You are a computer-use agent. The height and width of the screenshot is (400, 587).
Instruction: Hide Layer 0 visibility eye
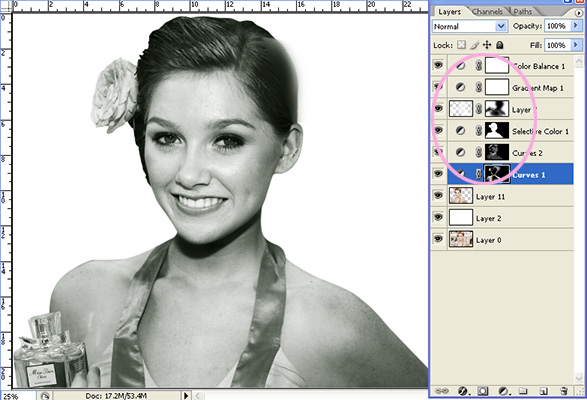coord(438,239)
